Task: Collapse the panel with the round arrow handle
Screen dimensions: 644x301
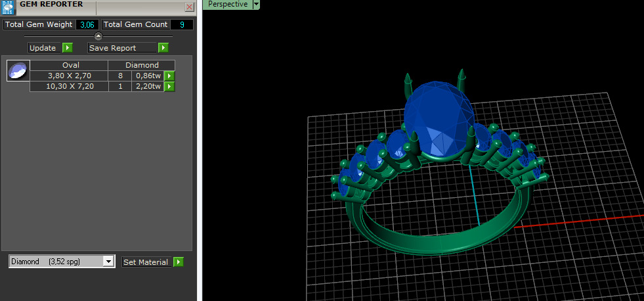Action: click(x=98, y=36)
